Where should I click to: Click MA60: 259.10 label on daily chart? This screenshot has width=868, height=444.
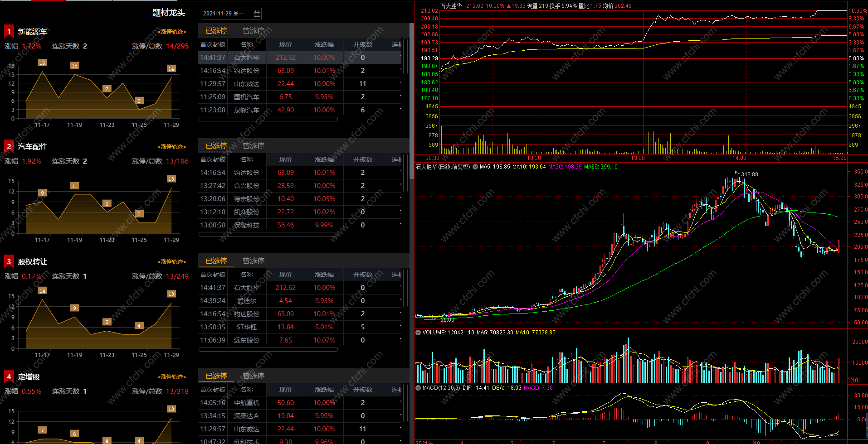click(601, 167)
